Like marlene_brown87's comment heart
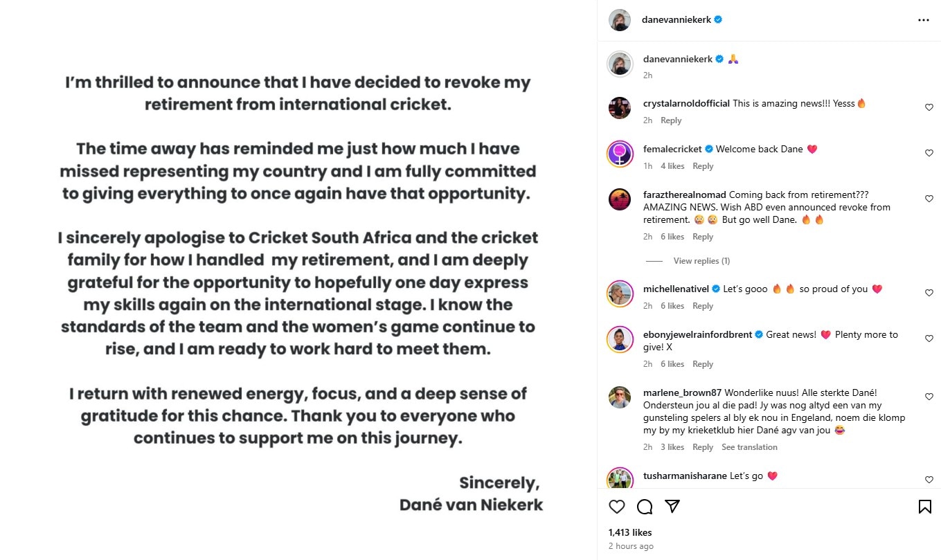941x560 pixels. [929, 397]
